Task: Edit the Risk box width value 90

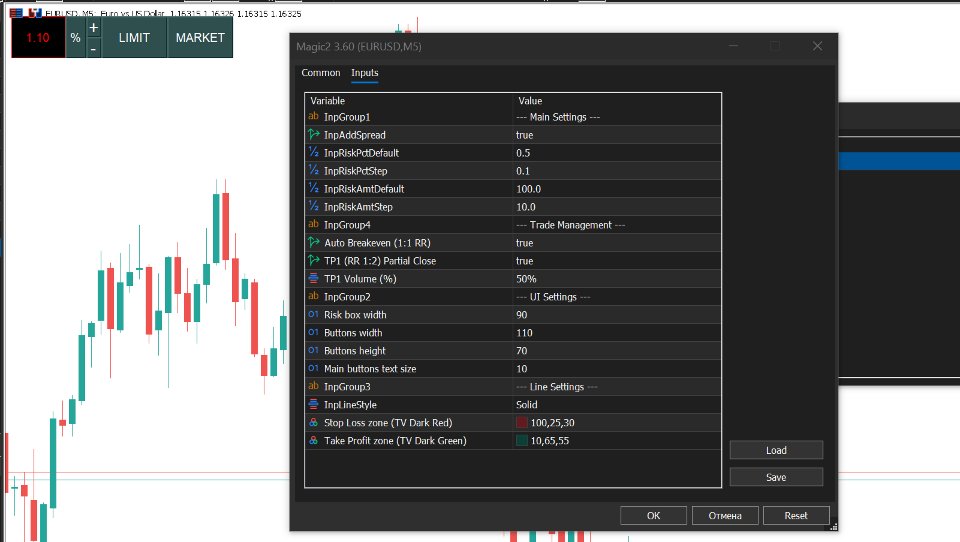Action: (617, 315)
